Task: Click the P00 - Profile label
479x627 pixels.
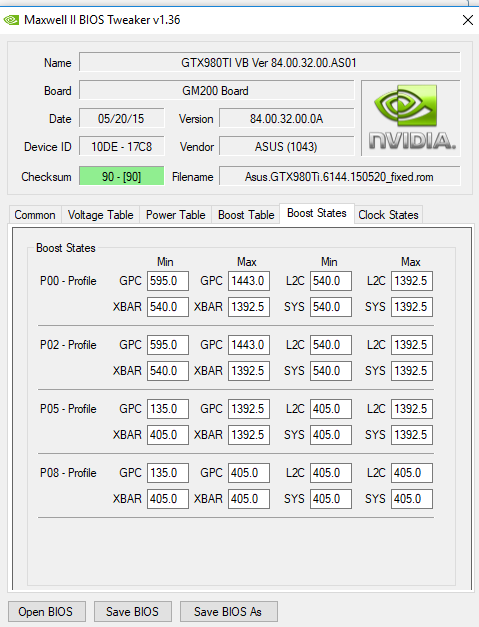Action: coord(68,281)
